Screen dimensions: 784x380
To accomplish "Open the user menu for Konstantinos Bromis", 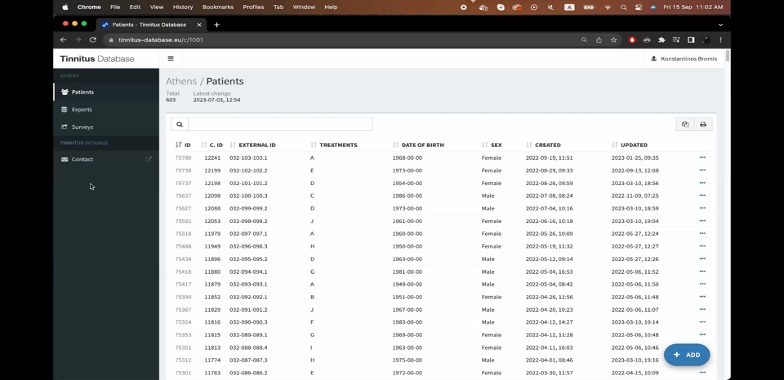I will tap(684, 59).
